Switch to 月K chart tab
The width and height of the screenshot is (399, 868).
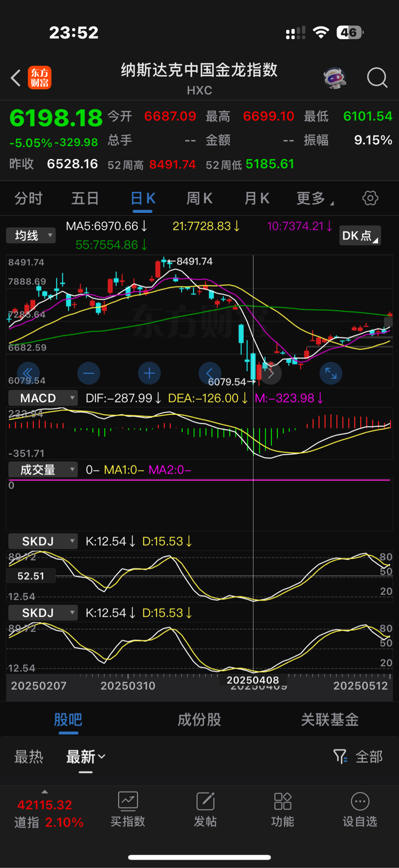pos(257,199)
